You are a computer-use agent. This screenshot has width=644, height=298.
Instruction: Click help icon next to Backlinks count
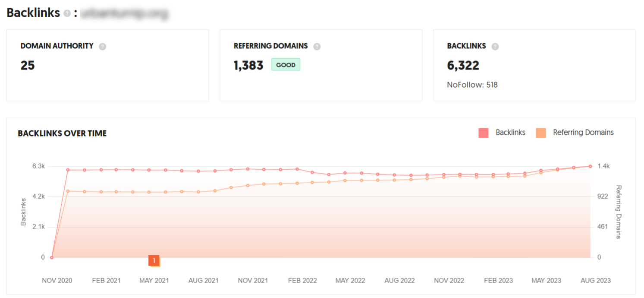pos(495,47)
